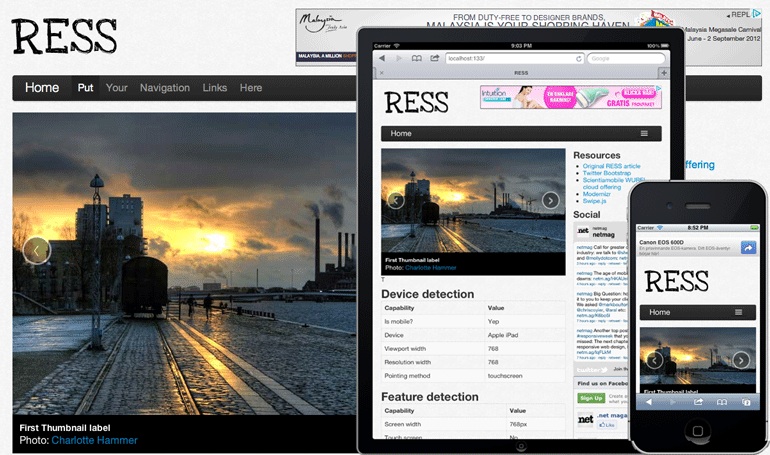Click the netmag Twitter widget header
The height and width of the screenshot is (455, 770).
point(601,231)
